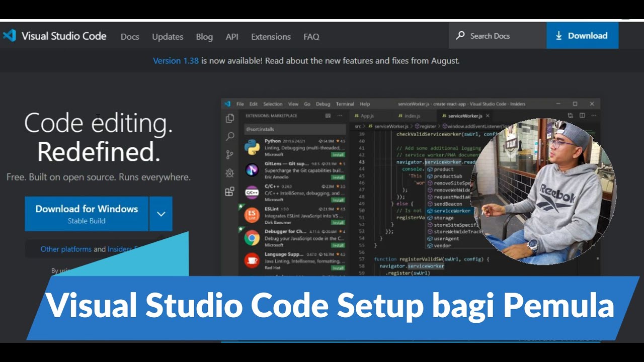Click the Source Control icon in the activity bar

coord(230,154)
